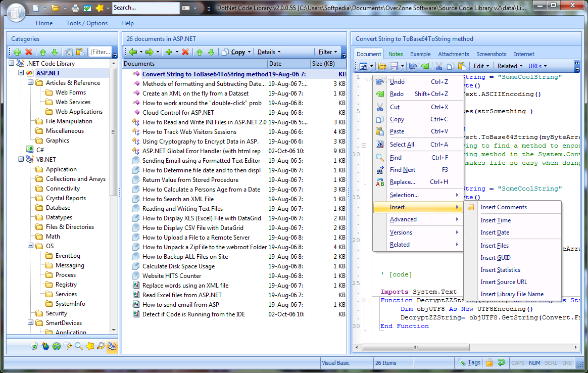Viewport: 588px width, 373px height.
Task: Switch to the Notes tab
Action: pos(396,54)
